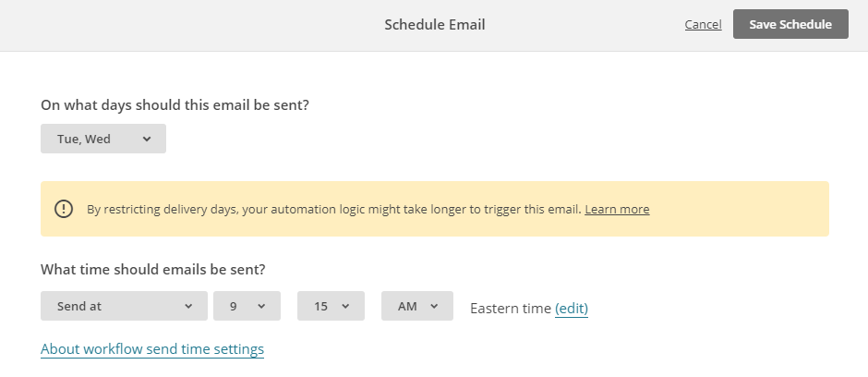Click the Cancel link
Image resolution: width=868 pixels, height=377 pixels.
703,25
